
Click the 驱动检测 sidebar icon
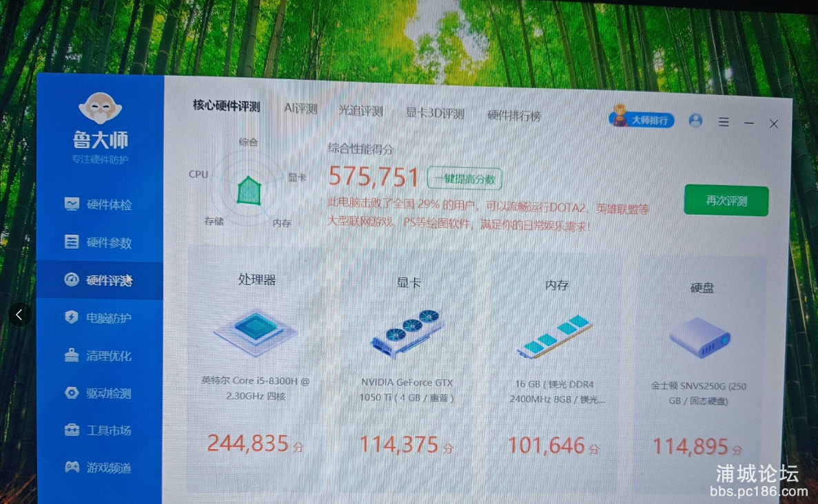pyautogui.click(x=72, y=393)
